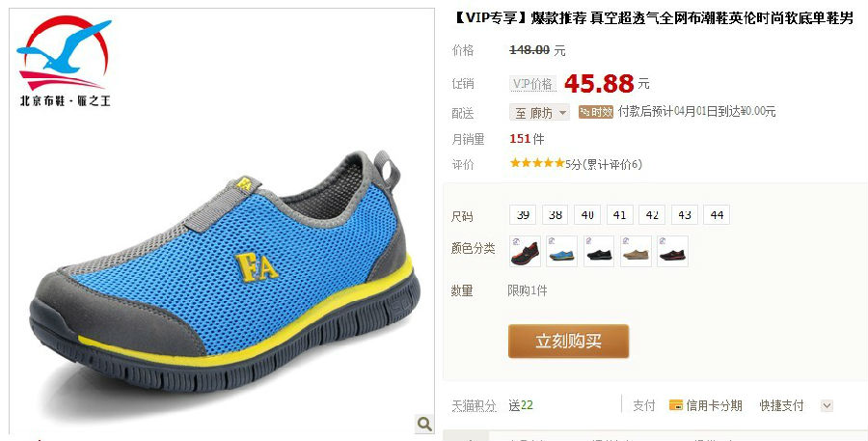The image size is (868, 441).
Task: Click the magnifier zoom icon on product image
Action: coord(424,424)
